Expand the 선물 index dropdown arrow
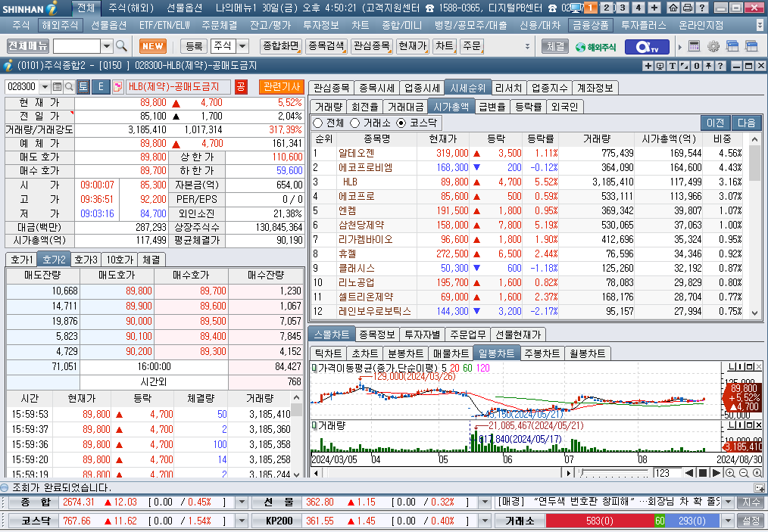The height and width of the screenshot is (532, 768). point(485,502)
